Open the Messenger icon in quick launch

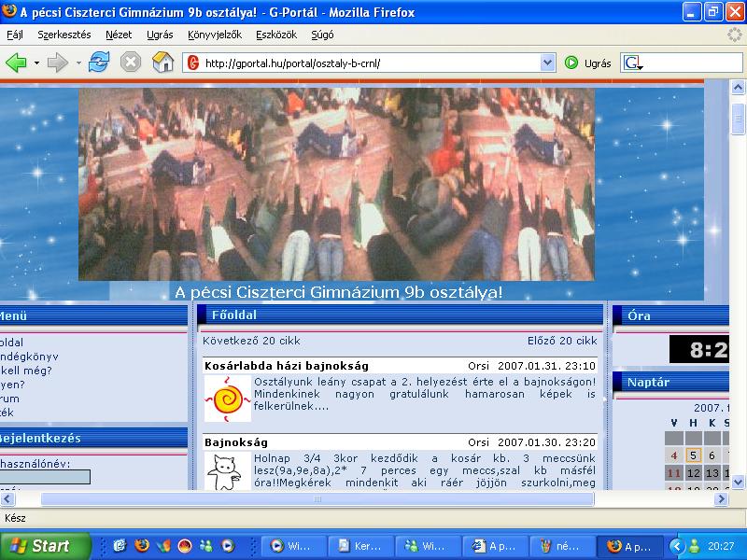[x=206, y=546]
